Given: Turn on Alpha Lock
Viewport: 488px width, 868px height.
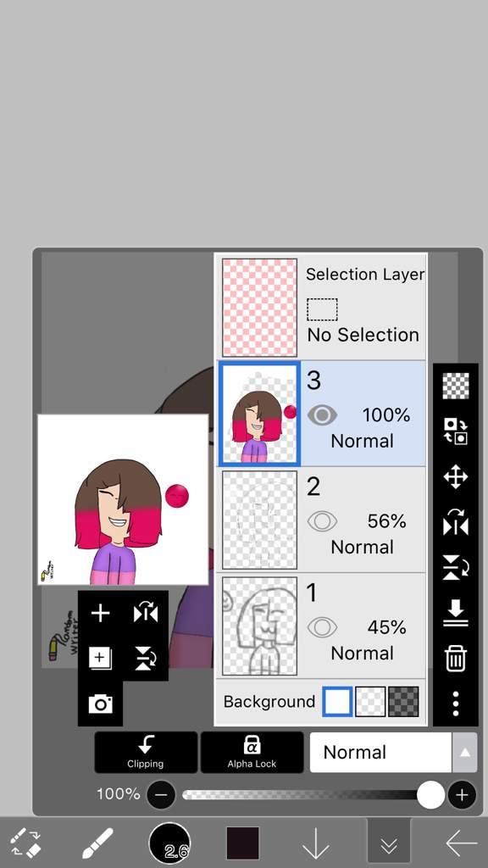Looking at the screenshot, I should 252,753.
